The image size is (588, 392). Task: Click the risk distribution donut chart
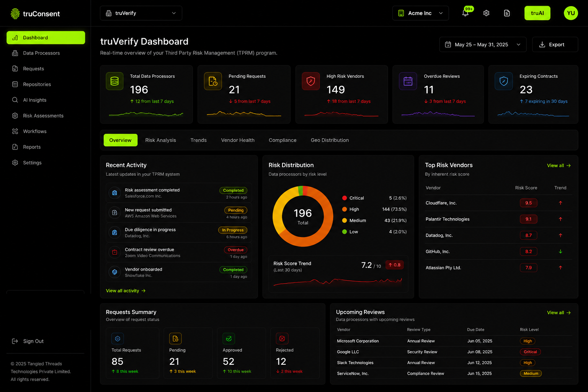coord(303,216)
